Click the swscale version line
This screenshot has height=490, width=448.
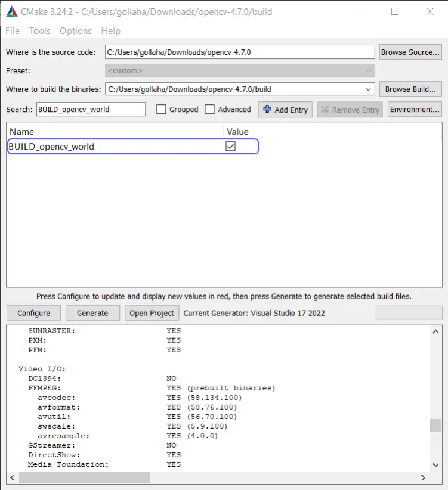click(132, 426)
